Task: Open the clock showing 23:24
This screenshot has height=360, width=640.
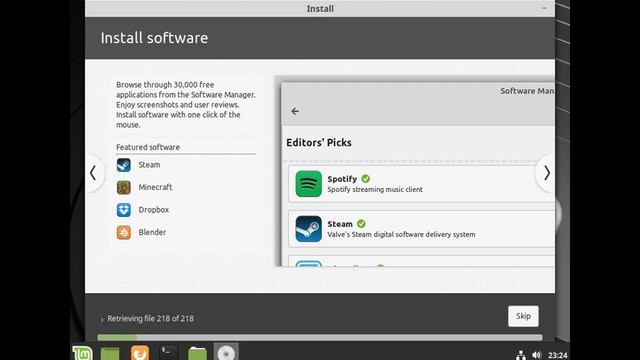Action: pos(558,355)
